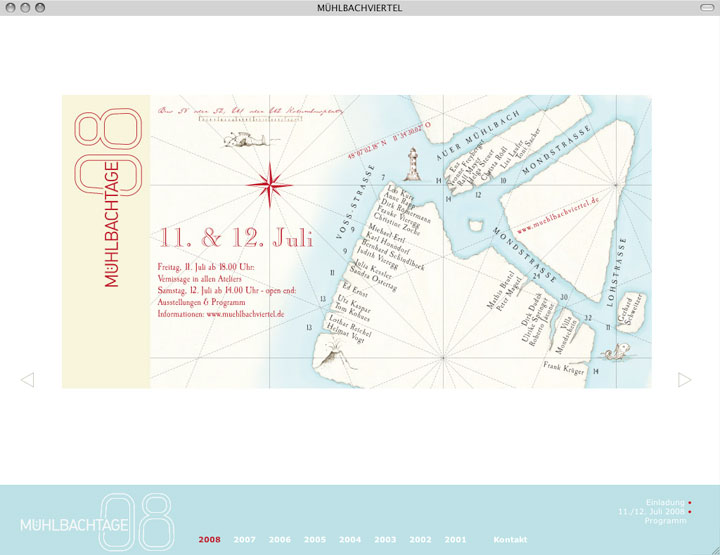Zoom the window using the title bar button
Viewport: 720px width, 555px height.
coord(40,8)
